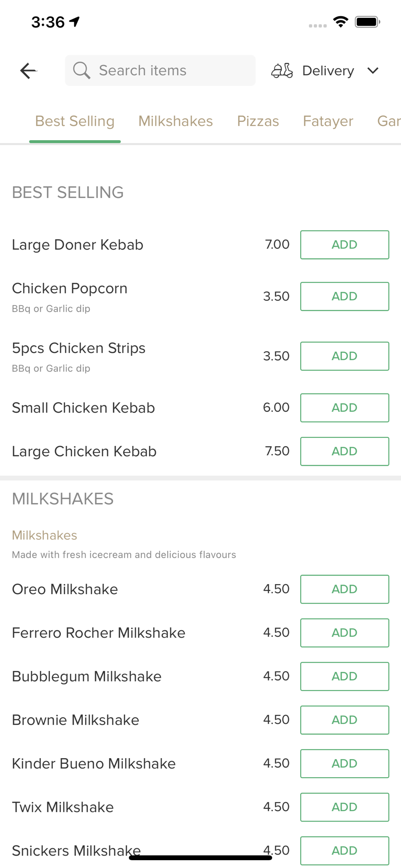
Task: Tap the Milkshakes subcategory heading link
Action: [45, 535]
